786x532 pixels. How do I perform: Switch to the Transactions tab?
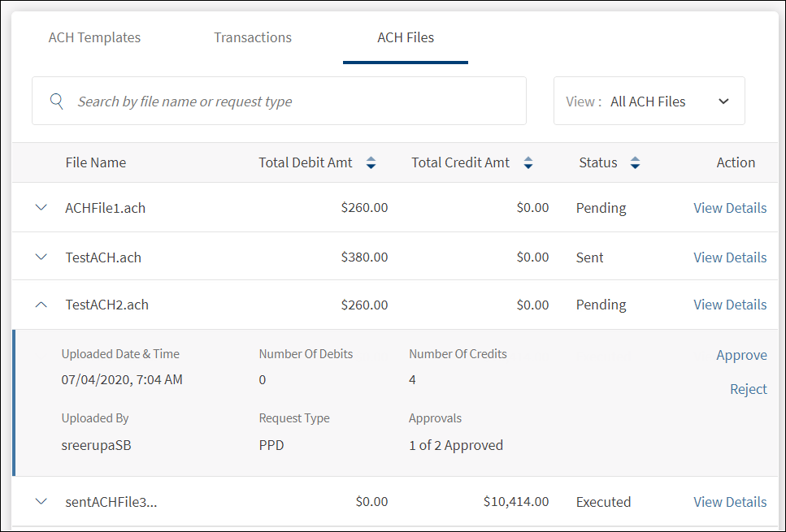[253, 37]
